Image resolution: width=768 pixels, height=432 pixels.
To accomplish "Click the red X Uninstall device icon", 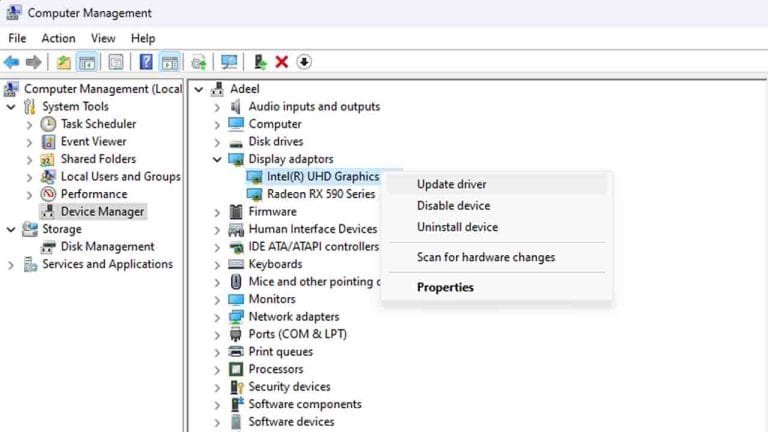I will point(282,62).
